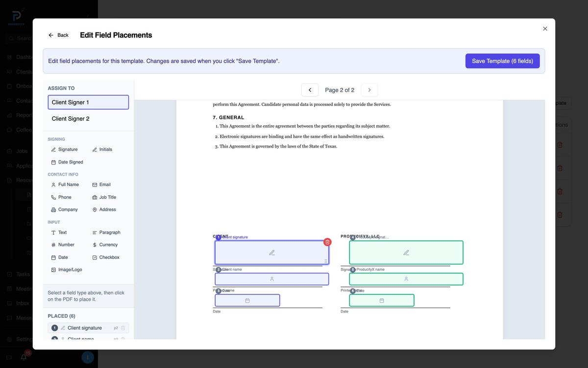Select the Image/Logo field type
This screenshot has height=368, width=588.
(x=67, y=270)
